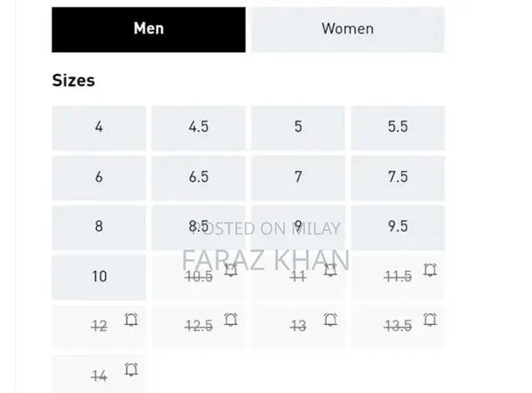Screen dimensions: 532x393
Task: Select size 6.5
Action: [x=199, y=177]
